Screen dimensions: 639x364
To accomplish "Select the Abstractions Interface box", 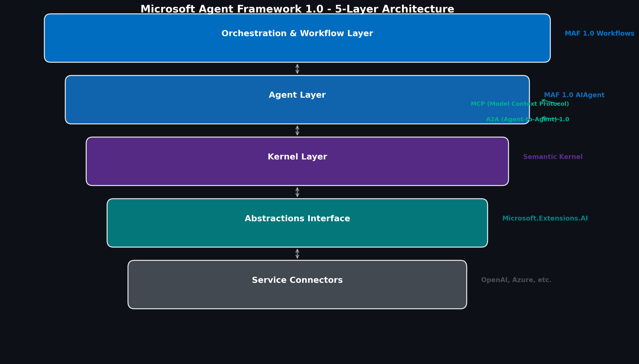I will (x=297, y=223).
